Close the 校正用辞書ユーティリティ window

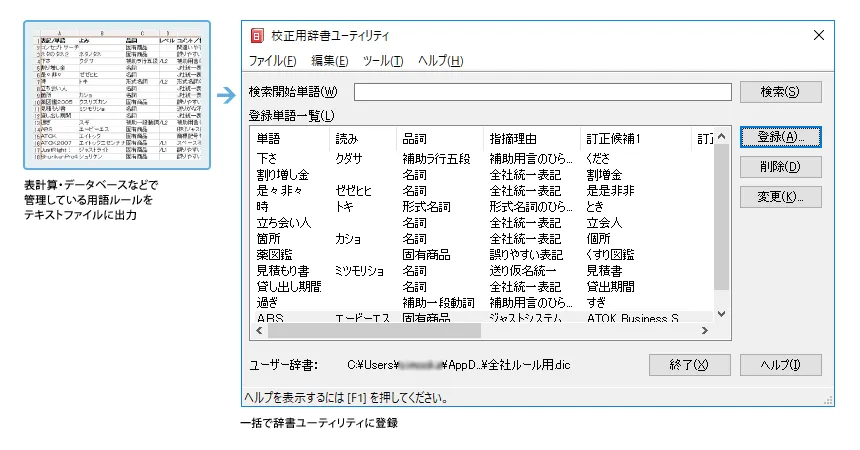(x=819, y=36)
